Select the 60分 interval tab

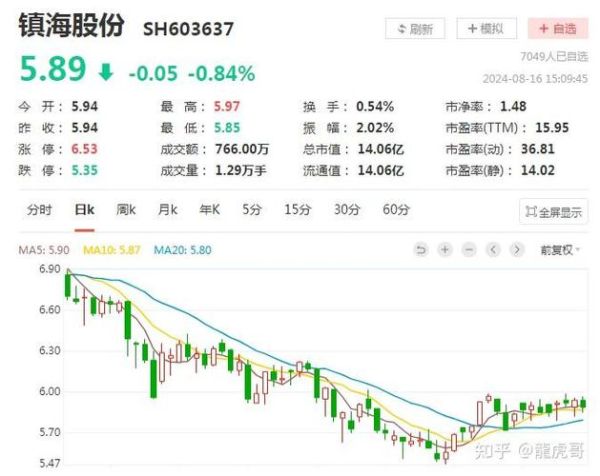(x=396, y=210)
